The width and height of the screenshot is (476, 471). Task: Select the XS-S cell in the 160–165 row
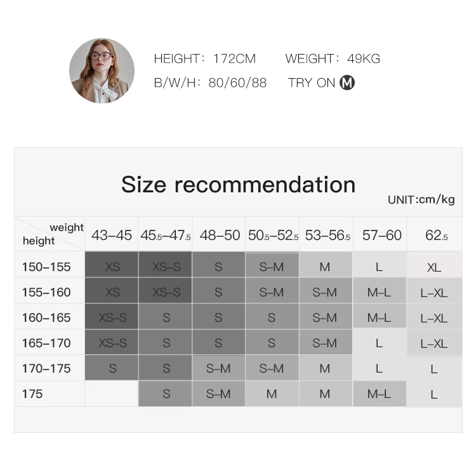tap(112, 316)
